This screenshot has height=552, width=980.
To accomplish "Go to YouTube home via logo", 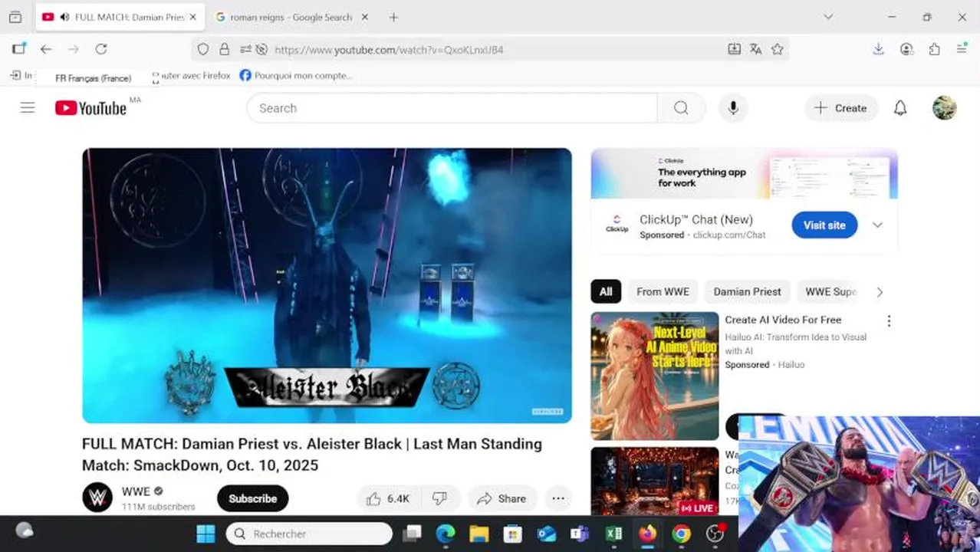I will point(90,108).
